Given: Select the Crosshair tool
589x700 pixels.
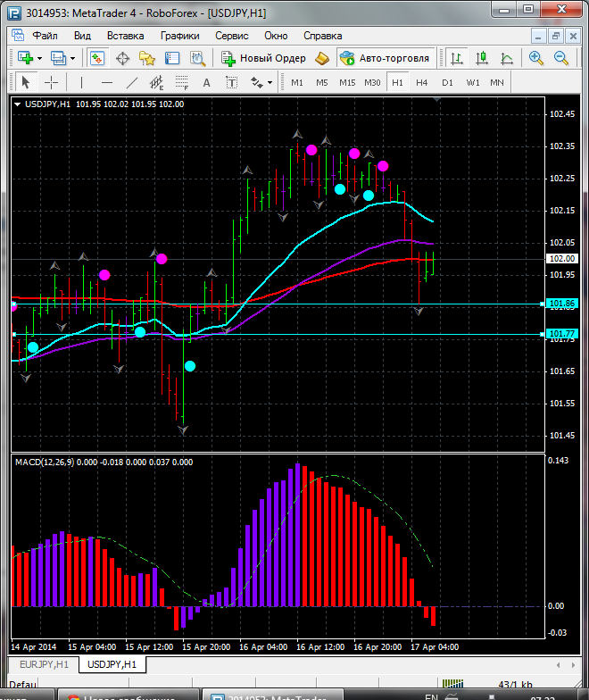Looking at the screenshot, I should (52, 82).
